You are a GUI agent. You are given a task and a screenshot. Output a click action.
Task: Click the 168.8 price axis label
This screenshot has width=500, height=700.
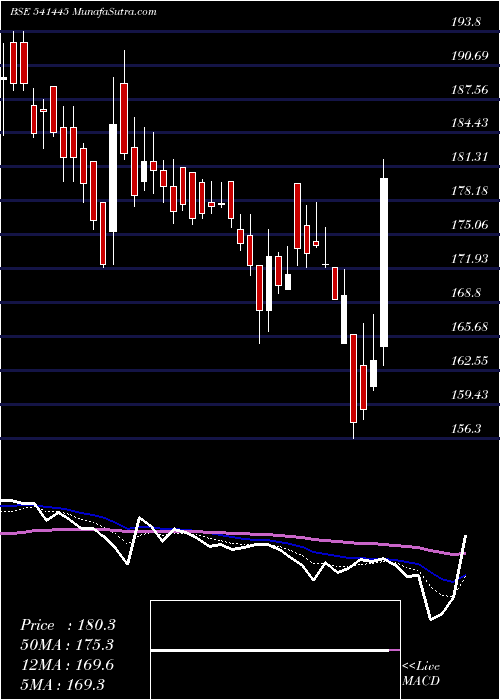(x=466, y=293)
